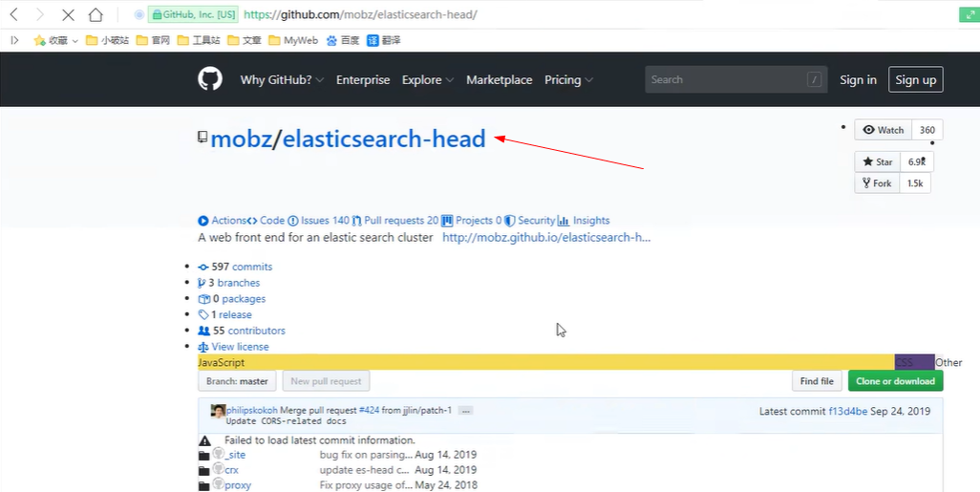Open the 工具站 bookmark folder
The image size is (980, 492).
pyautogui.click(x=199, y=40)
